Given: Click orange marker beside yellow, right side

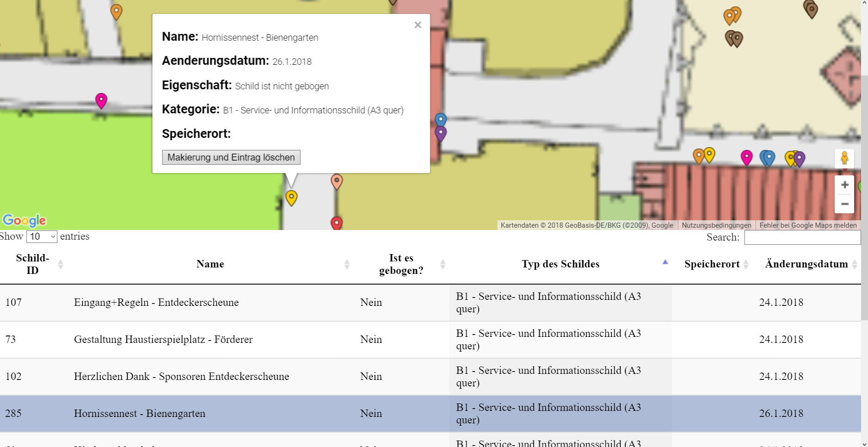Looking at the screenshot, I should (x=699, y=156).
